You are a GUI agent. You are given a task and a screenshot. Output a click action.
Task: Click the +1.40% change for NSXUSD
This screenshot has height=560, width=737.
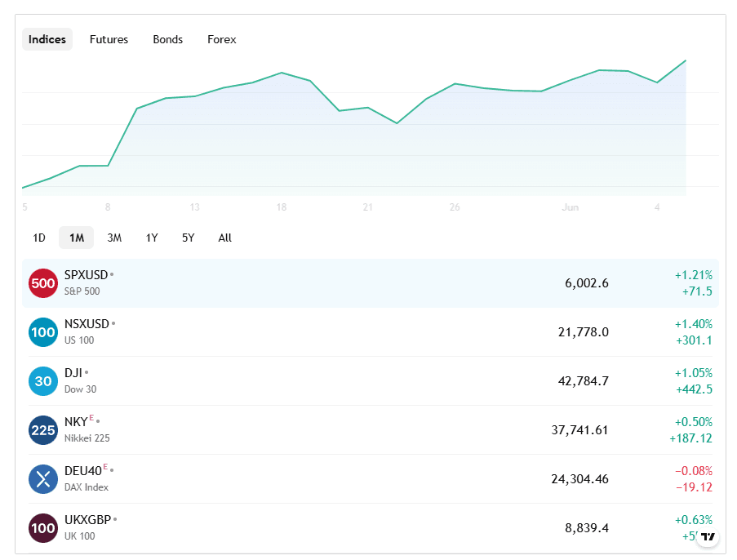[694, 324]
